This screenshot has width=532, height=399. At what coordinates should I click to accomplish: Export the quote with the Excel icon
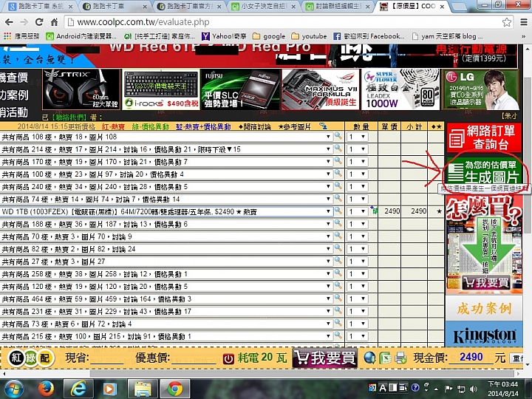pos(386,358)
